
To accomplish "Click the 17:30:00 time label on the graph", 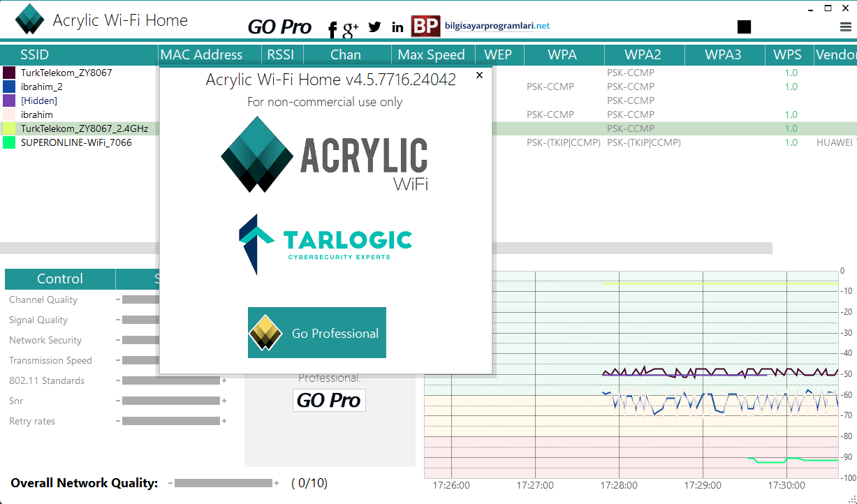I will (786, 485).
